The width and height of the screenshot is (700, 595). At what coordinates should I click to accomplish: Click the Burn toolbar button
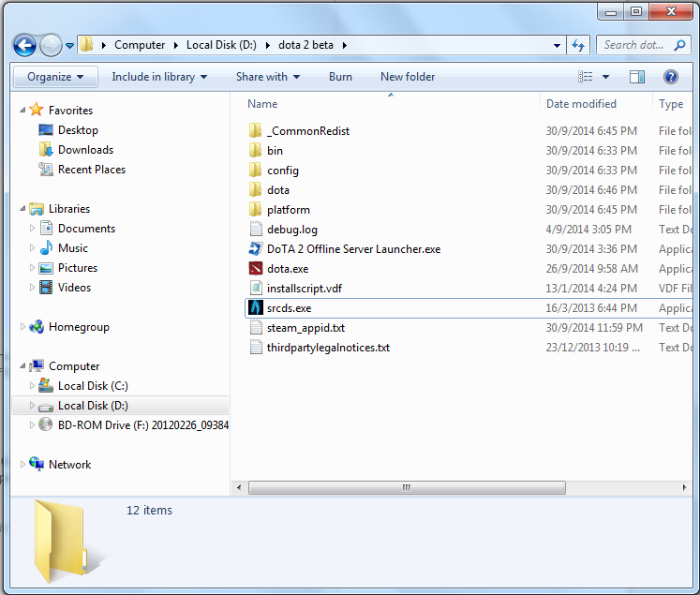pos(340,77)
